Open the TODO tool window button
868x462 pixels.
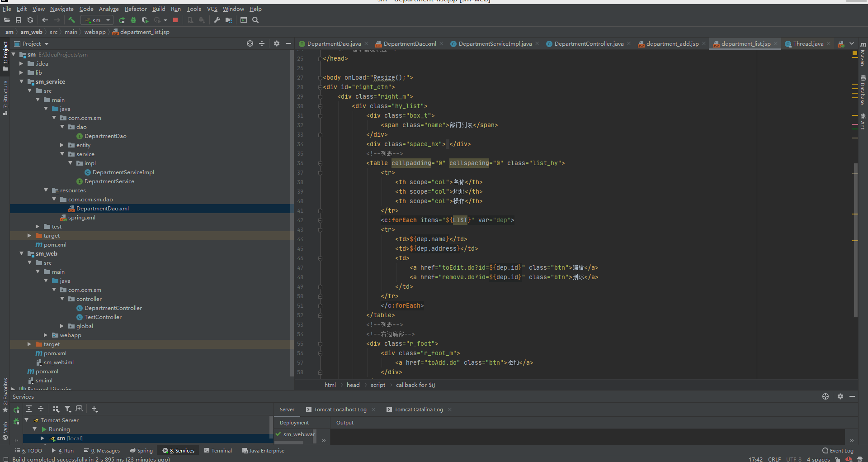click(x=28, y=450)
